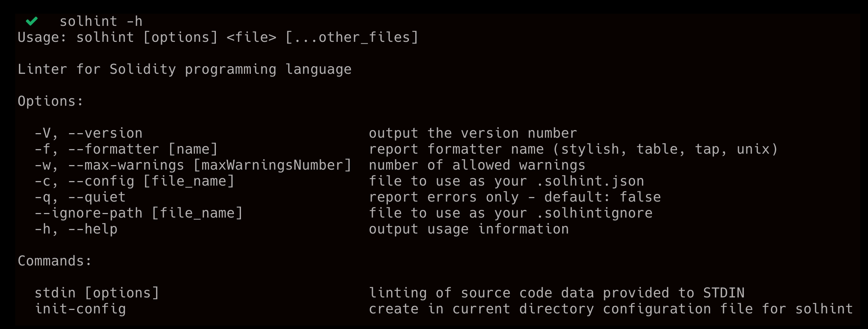Click the '--ignore-path [file_name]' option
The width and height of the screenshot is (868, 329).
139,213
